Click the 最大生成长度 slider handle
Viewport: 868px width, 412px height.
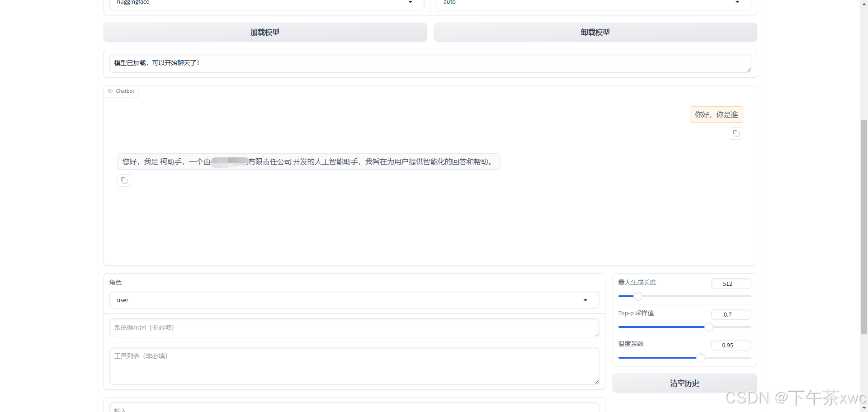[637, 296]
